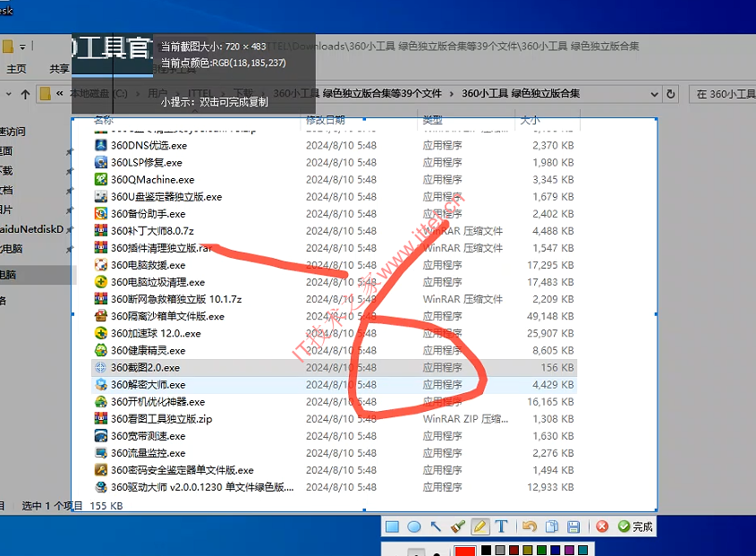
Task: Open the 共享 ribbon tab
Action: (59, 69)
